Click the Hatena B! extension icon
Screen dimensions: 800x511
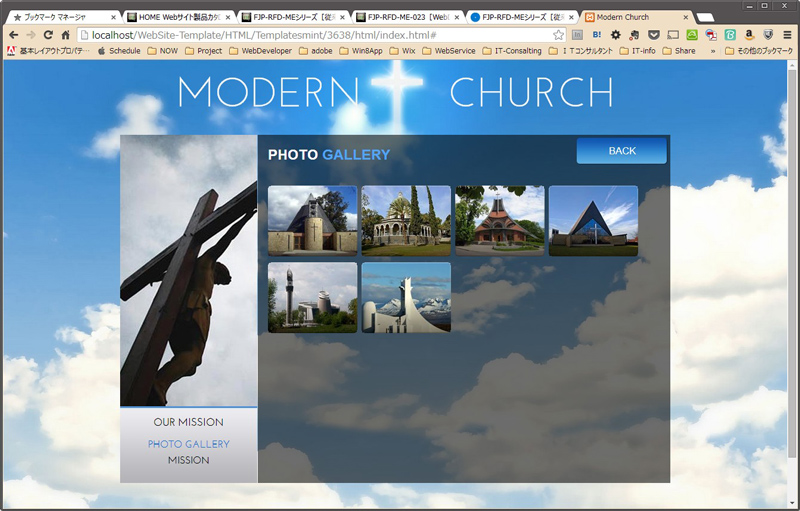[597, 34]
